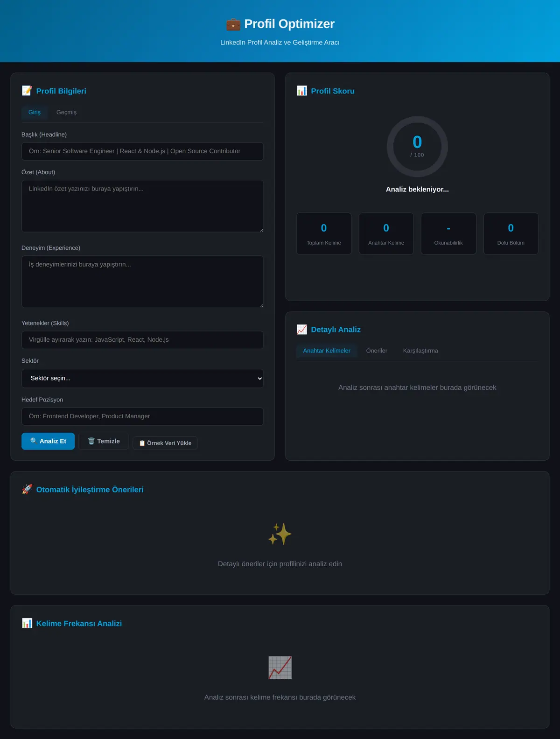560x739 pixels.
Task: Click the briefcase icon beside Profil Optimizer
Action: pyautogui.click(x=233, y=24)
